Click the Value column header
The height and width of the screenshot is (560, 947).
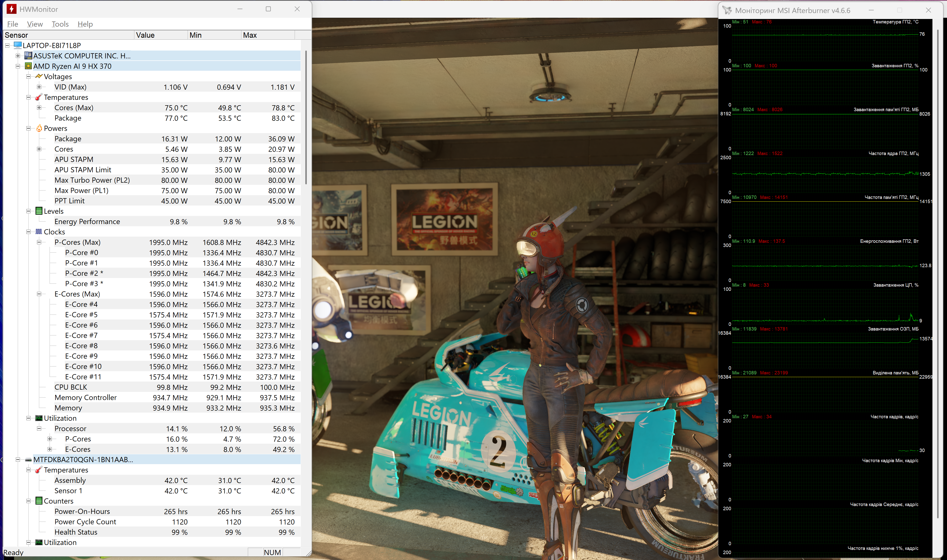[161, 35]
